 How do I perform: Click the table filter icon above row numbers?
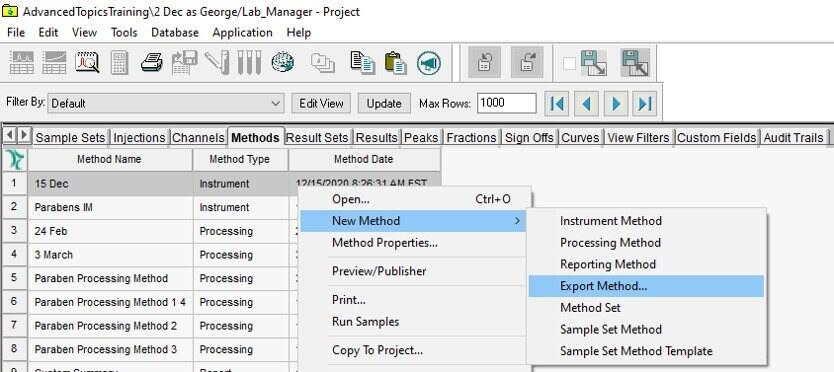[x=14, y=160]
